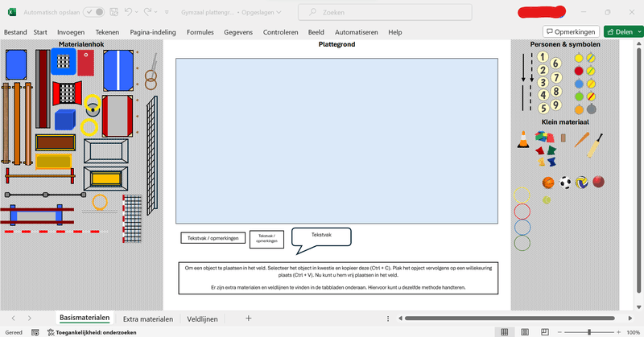This screenshot has width=644, height=337.
Task: Select the numbered person marker 5
Action: point(543,108)
